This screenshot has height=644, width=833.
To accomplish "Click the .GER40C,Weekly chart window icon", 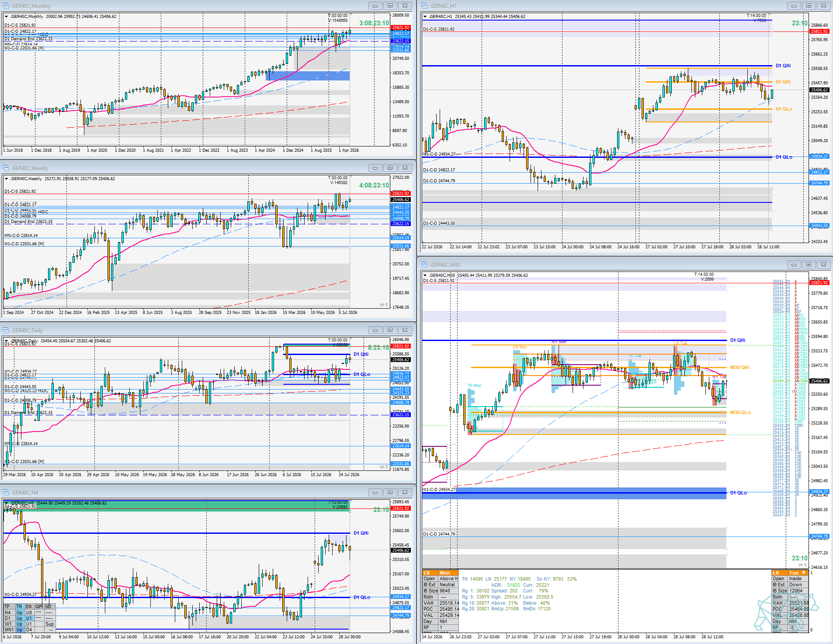I will [6, 168].
